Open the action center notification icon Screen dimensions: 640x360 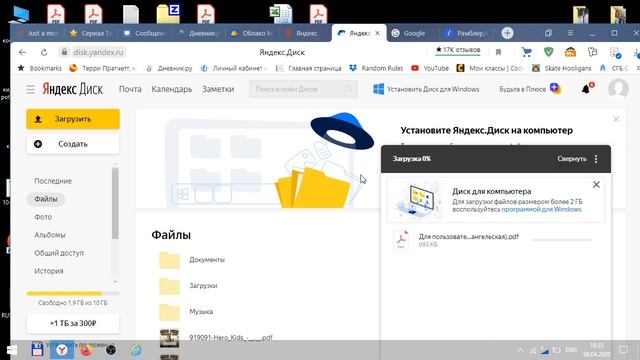(x=623, y=350)
